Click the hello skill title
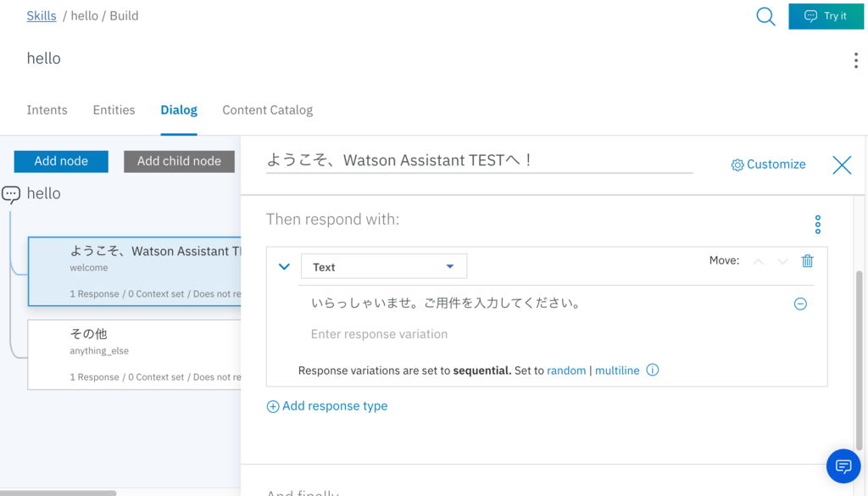868x496 pixels. (44, 59)
